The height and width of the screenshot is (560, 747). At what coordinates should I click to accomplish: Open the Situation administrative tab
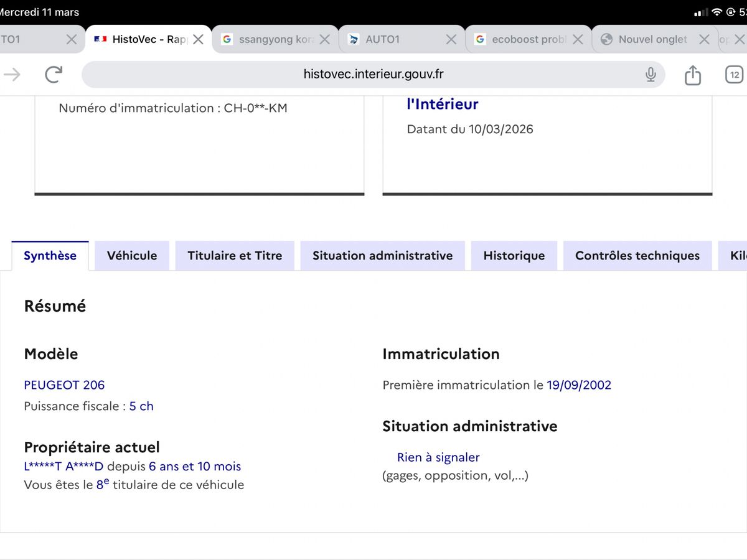pos(383,256)
